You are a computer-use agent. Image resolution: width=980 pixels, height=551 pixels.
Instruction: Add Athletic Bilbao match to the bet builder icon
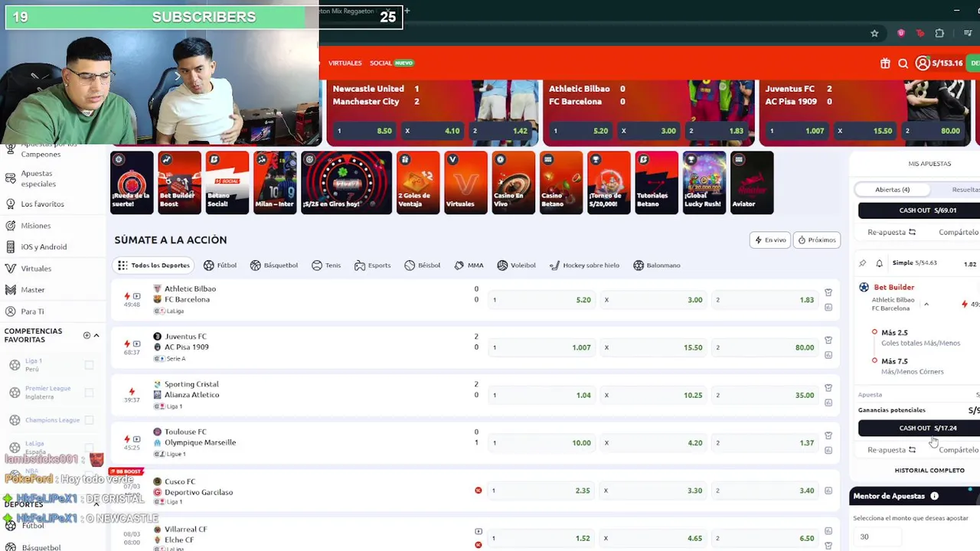click(828, 292)
